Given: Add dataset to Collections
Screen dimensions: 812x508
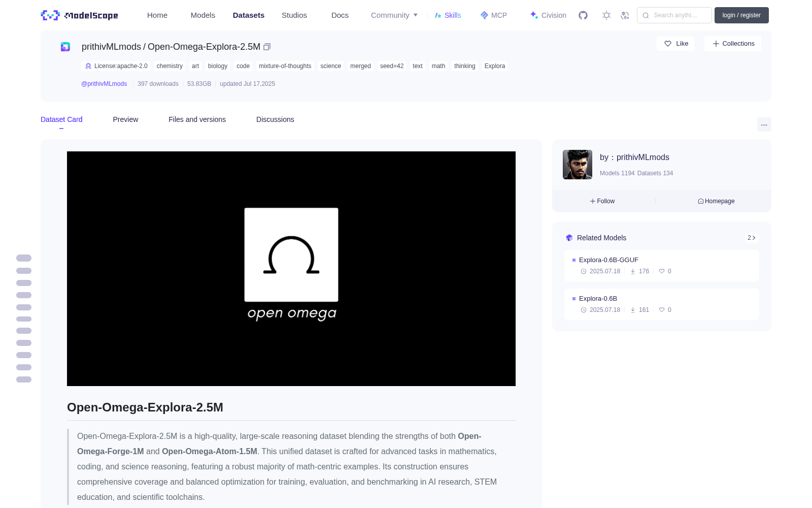Looking at the screenshot, I should (x=733, y=44).
